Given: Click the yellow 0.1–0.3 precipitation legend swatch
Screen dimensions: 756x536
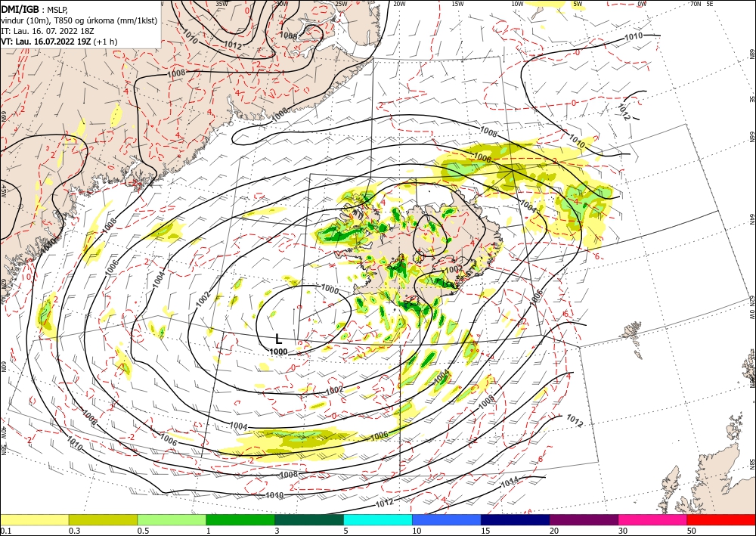Looking at the screenshot, I should coord(34,519).
